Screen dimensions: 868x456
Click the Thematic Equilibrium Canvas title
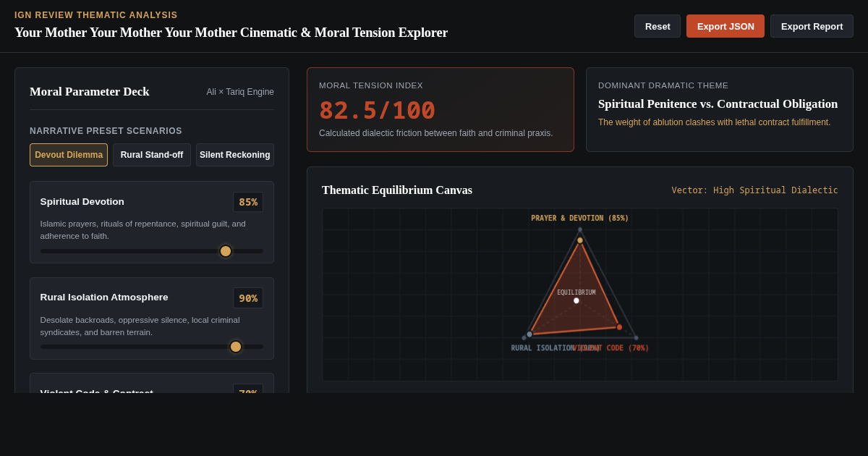pos(397,190)
